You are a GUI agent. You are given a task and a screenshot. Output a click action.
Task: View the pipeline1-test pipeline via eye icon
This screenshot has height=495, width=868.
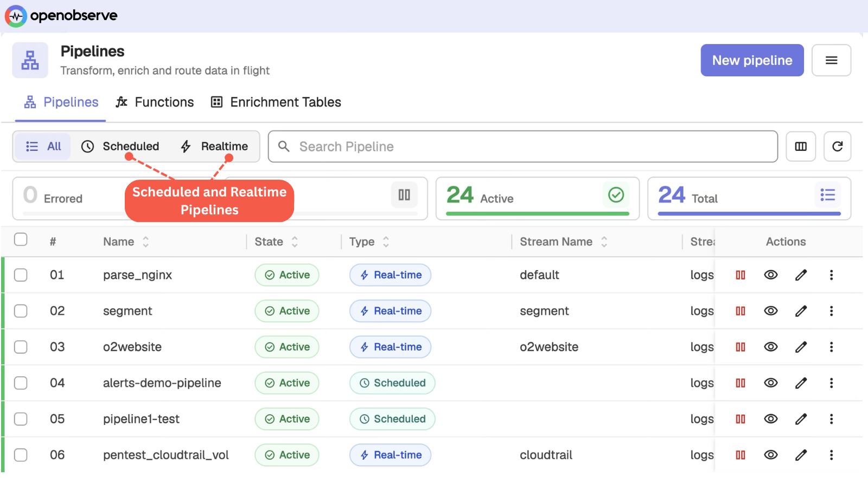pyautogui.click(x=770, y=419)
